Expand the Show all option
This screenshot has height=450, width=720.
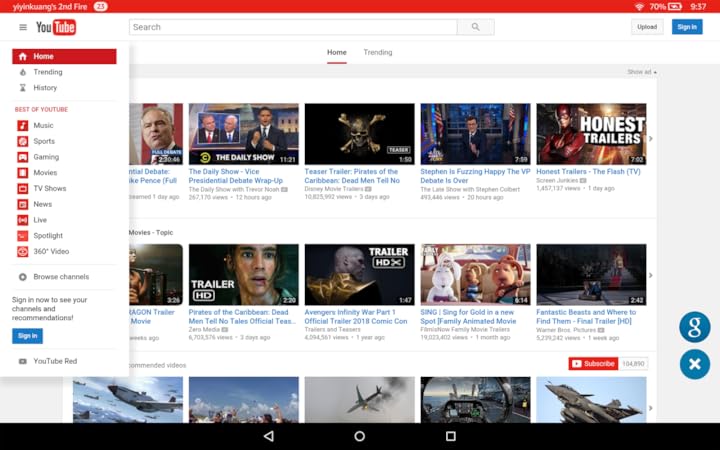coord(641,72)
